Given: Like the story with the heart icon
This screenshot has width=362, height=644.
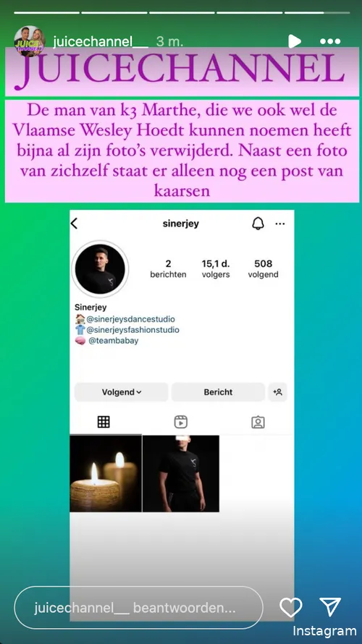Looking at the screenshot, I should [291, 607].
